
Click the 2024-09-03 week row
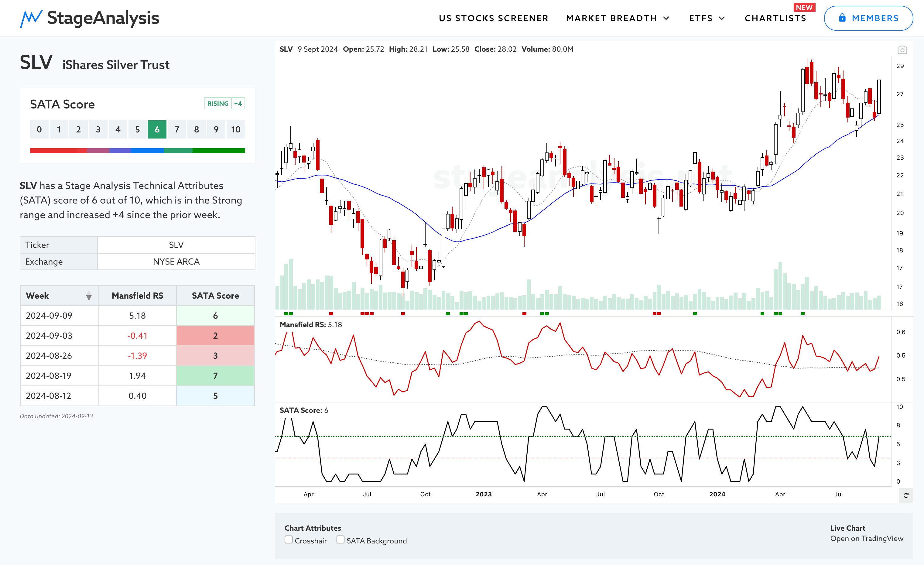tap(138, 336)
